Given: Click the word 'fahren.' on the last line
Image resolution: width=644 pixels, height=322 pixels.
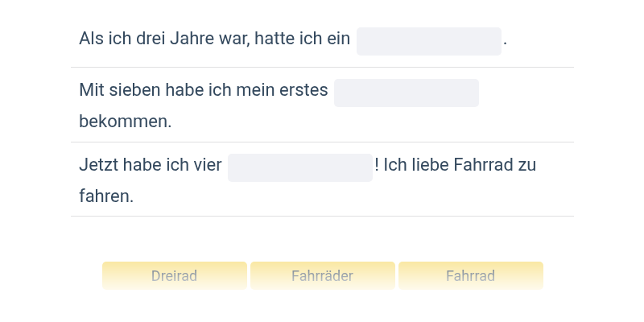Looking at the screenshot, I should tap(106, 196).
